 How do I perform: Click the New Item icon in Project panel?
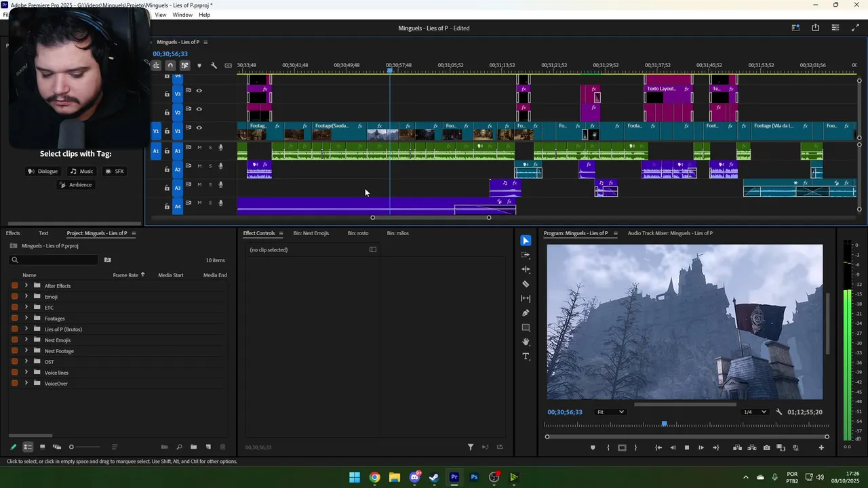[208, 447]
